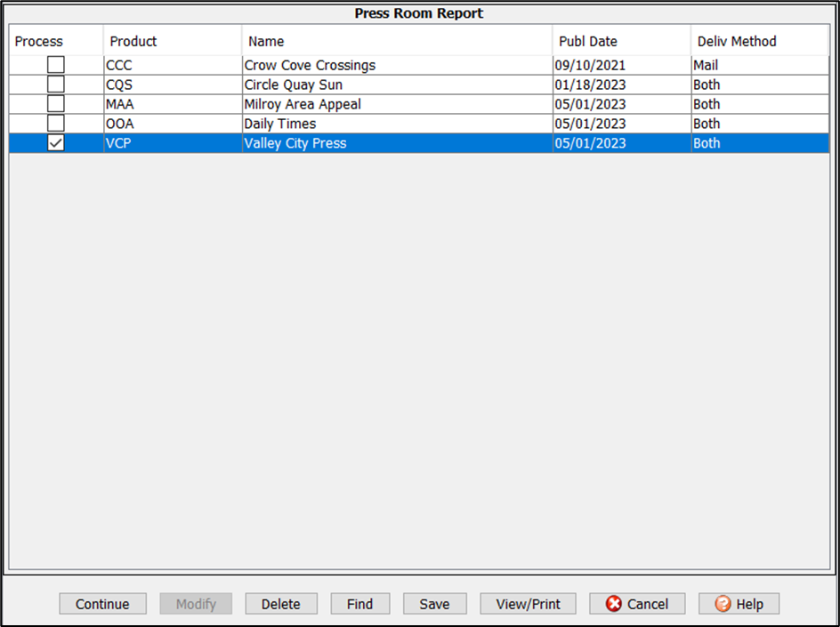Check the Process box for Crow Cove Crossings
Screen dimensions: 840x627
(56, 65)
